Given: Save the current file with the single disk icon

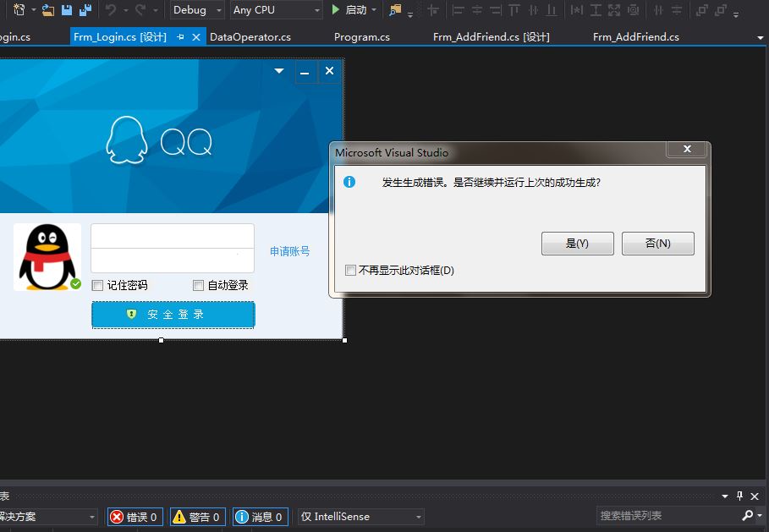Looking at the screenshot, I should [67, 10].
